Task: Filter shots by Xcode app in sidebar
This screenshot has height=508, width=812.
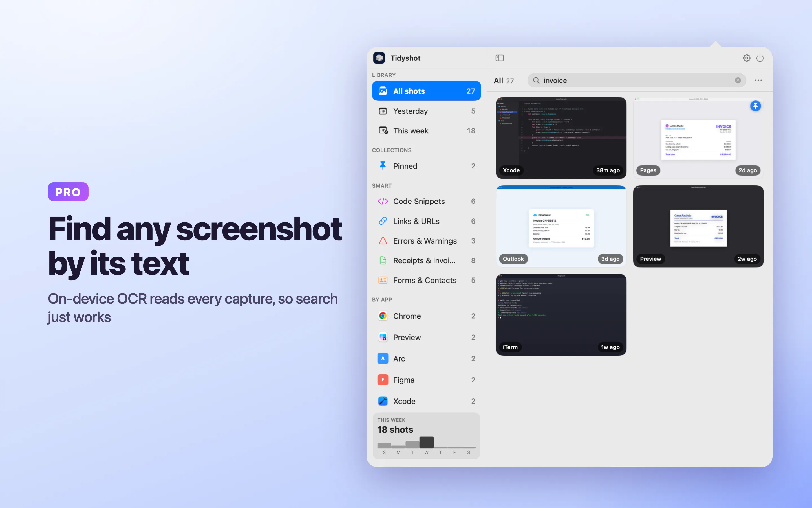Action: (427, 401)
